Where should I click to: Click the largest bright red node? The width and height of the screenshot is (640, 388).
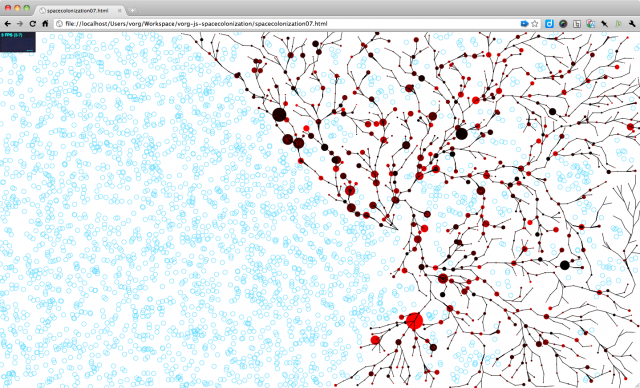point(414,321)
